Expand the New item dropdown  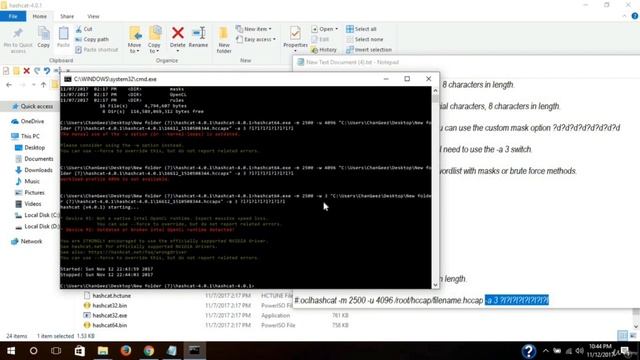(254, 29)
